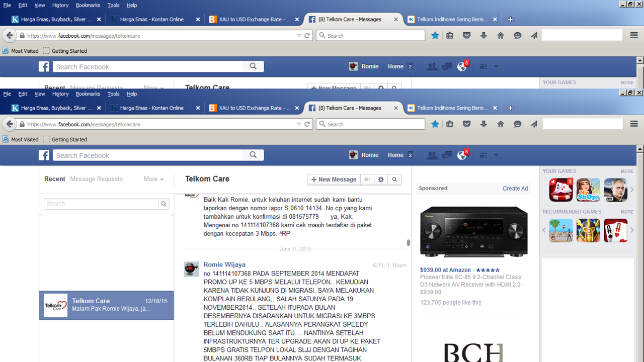Expand the account arrow menu in front window

pyautogui.click(x=496, y=155)
